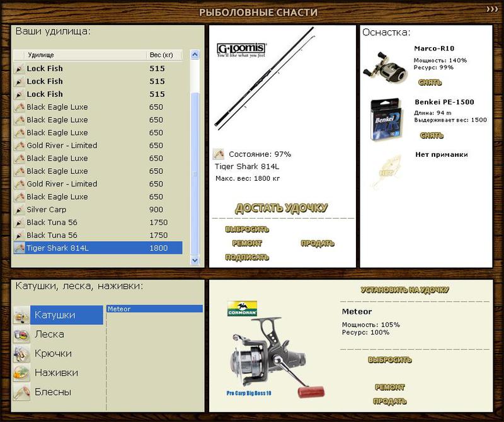Screen dimensions: 504x422
Task: Click the Ресурс: 100% text
Action: click(365, 333)
